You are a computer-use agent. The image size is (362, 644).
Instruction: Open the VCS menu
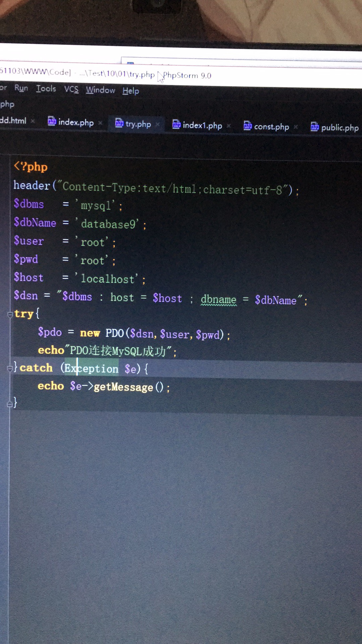(71, 89)
